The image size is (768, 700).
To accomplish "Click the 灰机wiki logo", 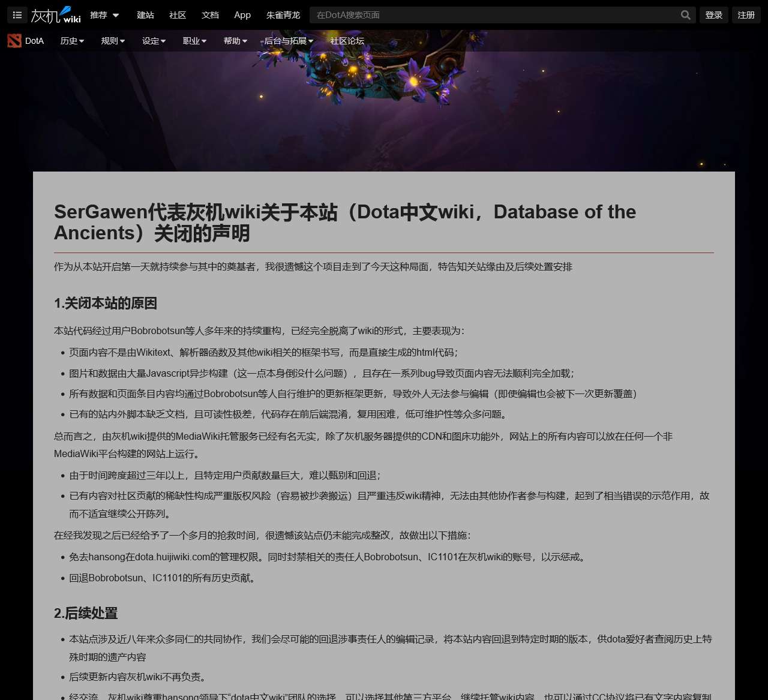I will tap(56, 15).
